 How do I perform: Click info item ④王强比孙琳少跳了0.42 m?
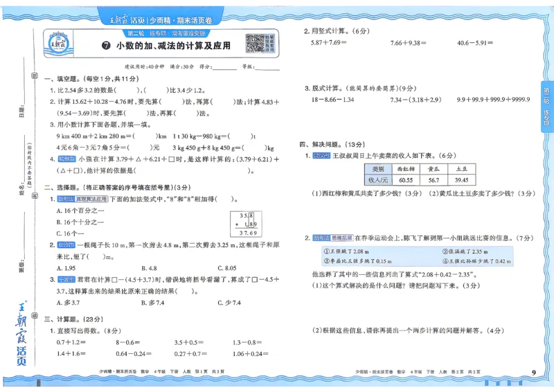tap(477, 261)
